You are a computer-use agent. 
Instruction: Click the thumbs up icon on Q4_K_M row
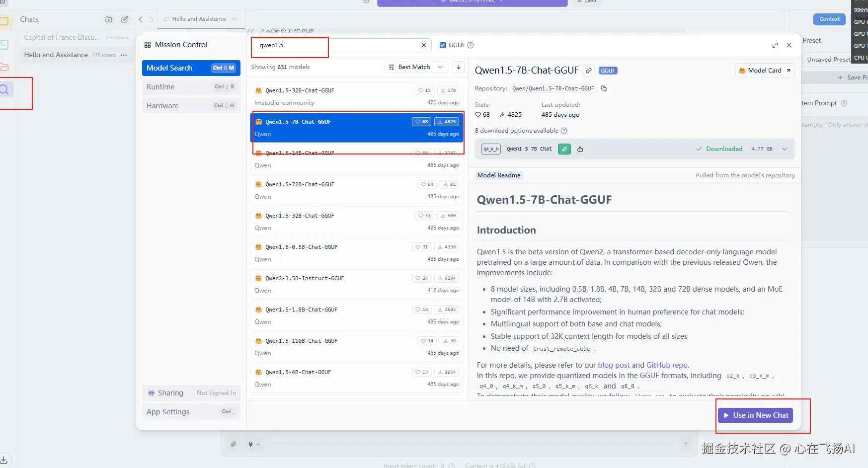pos(580,149)
